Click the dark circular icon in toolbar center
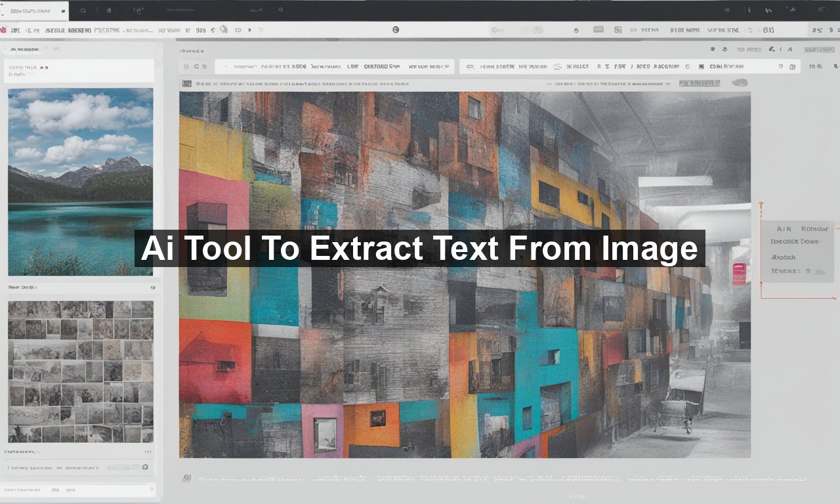The width and height of the screenshot is (840, 504). pyautogui.click(x=396, y=30)
